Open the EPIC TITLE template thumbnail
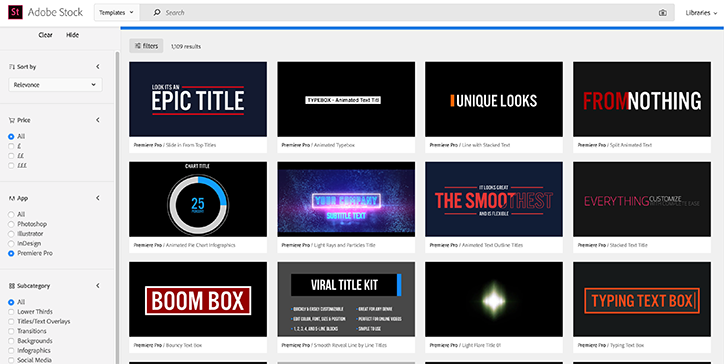Image resolution: width=724 pixels, height=364 pixels. coord(198,99)
